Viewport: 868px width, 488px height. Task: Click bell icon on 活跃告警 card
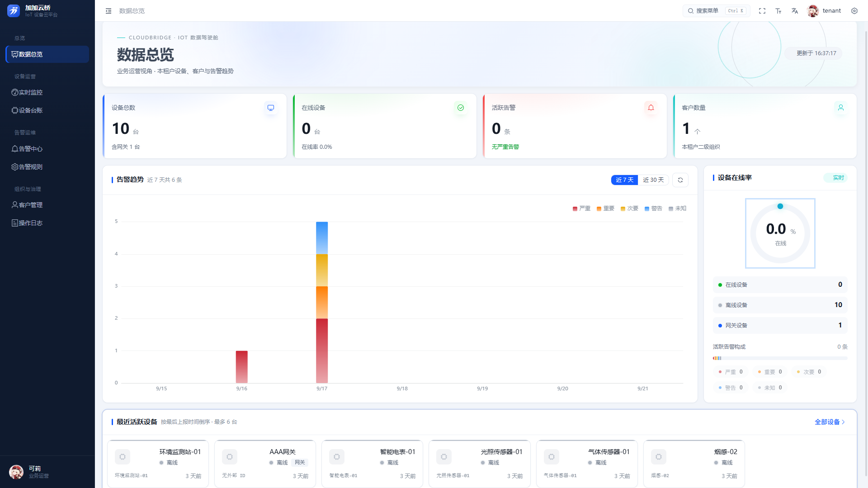(651, 108)
